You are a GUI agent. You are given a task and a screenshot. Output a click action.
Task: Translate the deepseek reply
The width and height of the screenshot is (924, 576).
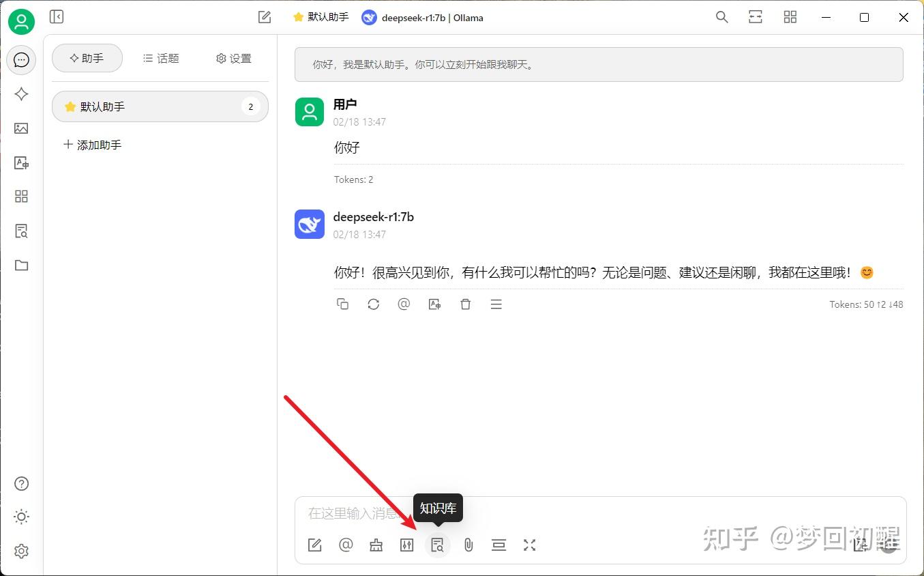[x=434, y=304]
